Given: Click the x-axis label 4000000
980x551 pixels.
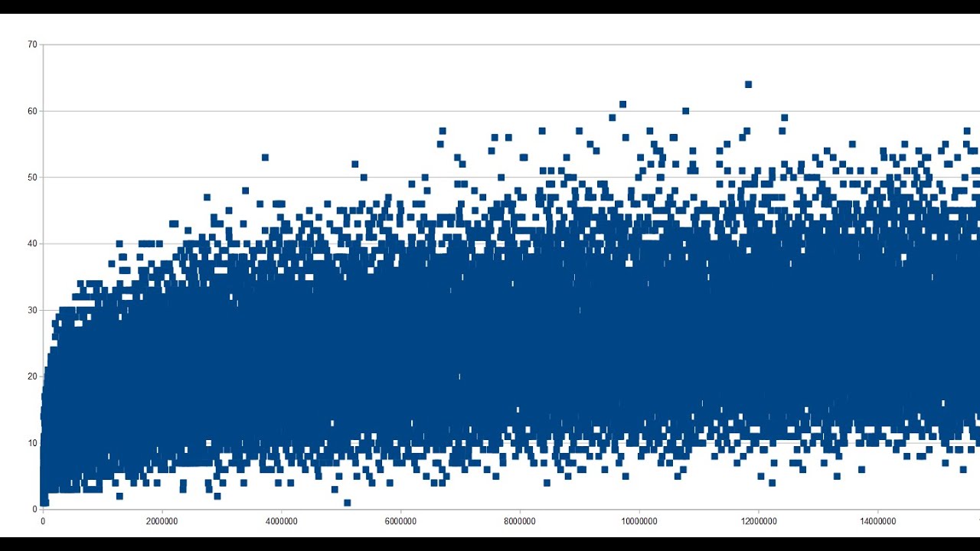Looking at the screenshot, I should (281, 521).
